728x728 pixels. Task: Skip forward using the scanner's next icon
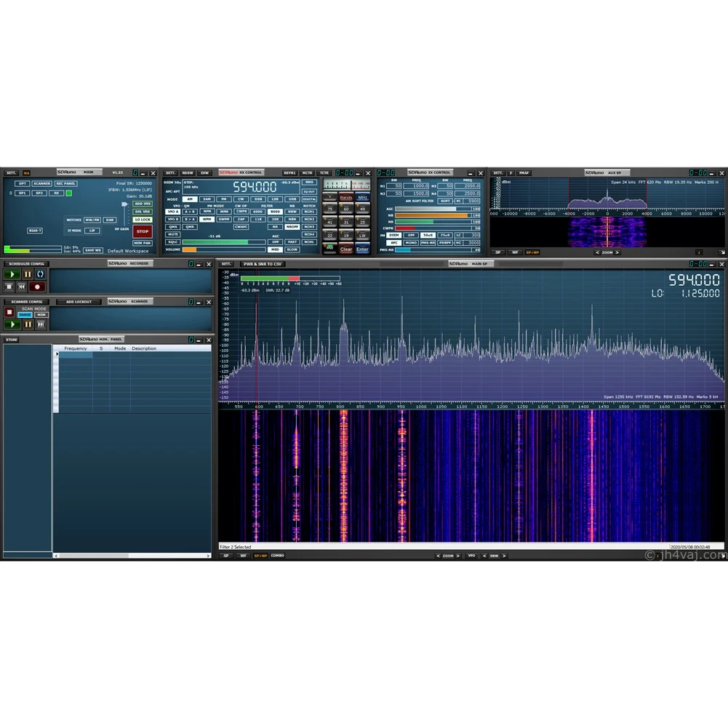[41, 324]
